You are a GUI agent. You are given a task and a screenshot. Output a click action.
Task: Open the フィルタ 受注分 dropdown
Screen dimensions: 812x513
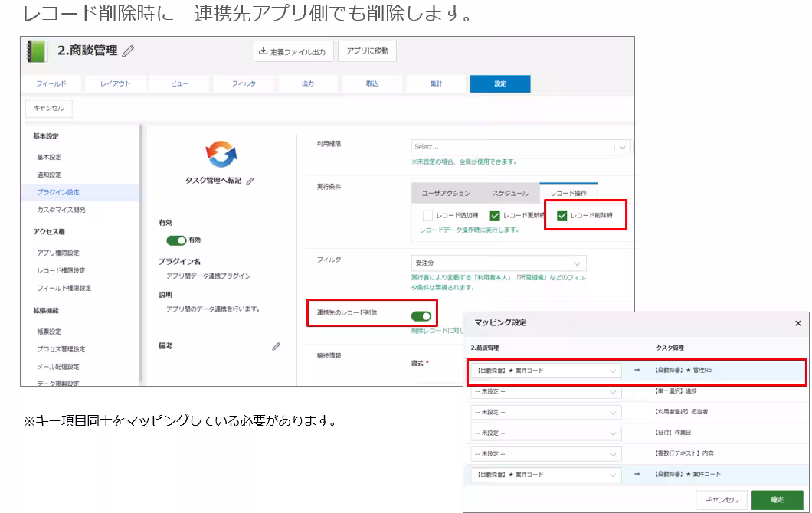tap(499, 263)
